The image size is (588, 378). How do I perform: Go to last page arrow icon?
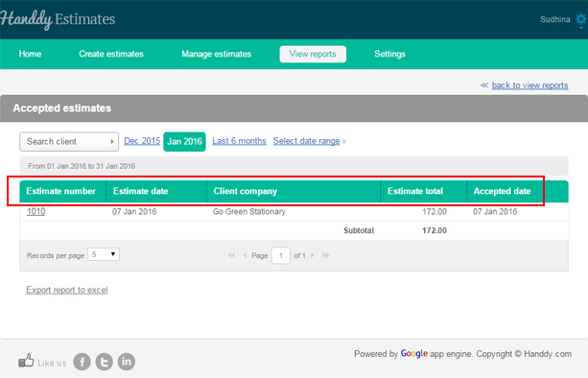pyautogui.click(x=325, y=255)
